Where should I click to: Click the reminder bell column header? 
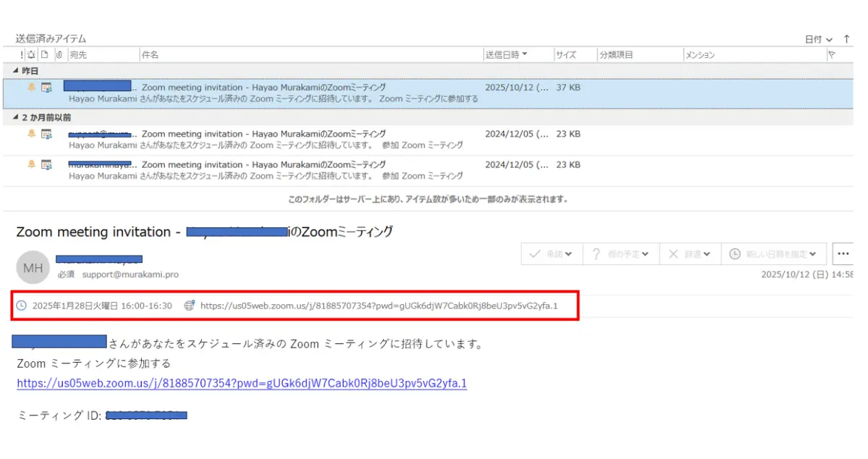point(32,55)
